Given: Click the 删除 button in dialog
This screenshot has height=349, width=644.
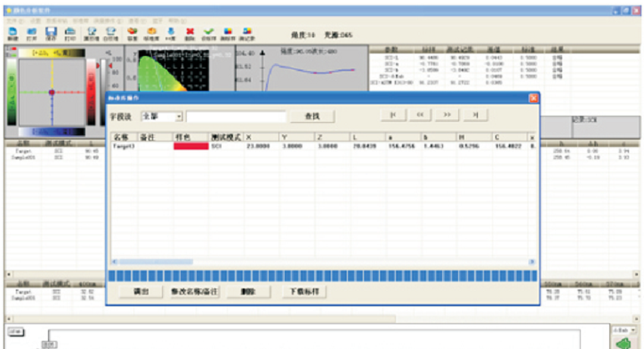Looking at the screenshot, I should tap(248, 291).
